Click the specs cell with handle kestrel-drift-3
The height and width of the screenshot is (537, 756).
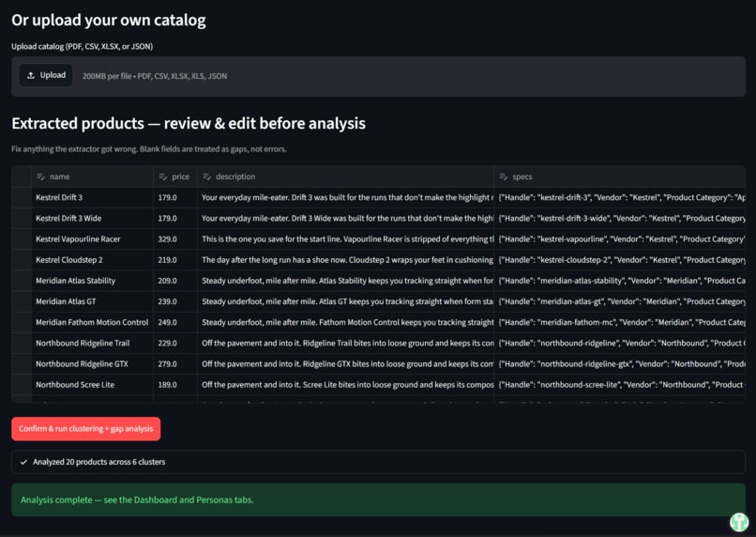tap(620, 197)
